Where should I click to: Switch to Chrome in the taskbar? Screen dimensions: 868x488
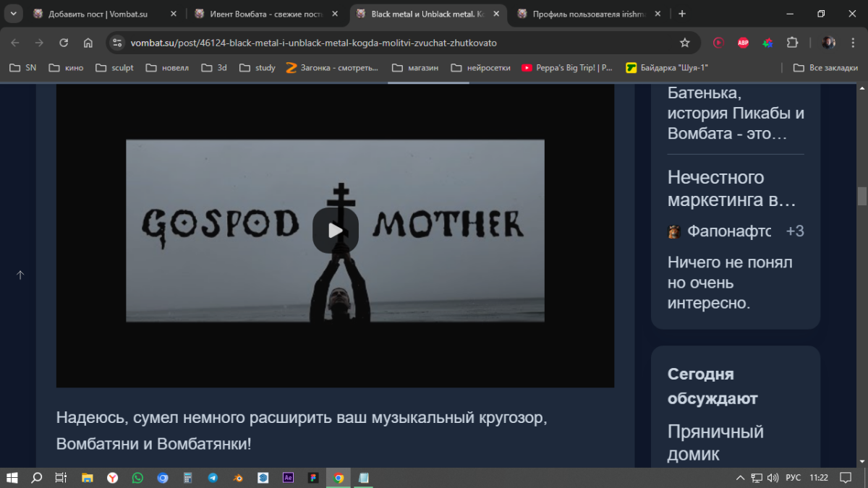pos(339,478)
